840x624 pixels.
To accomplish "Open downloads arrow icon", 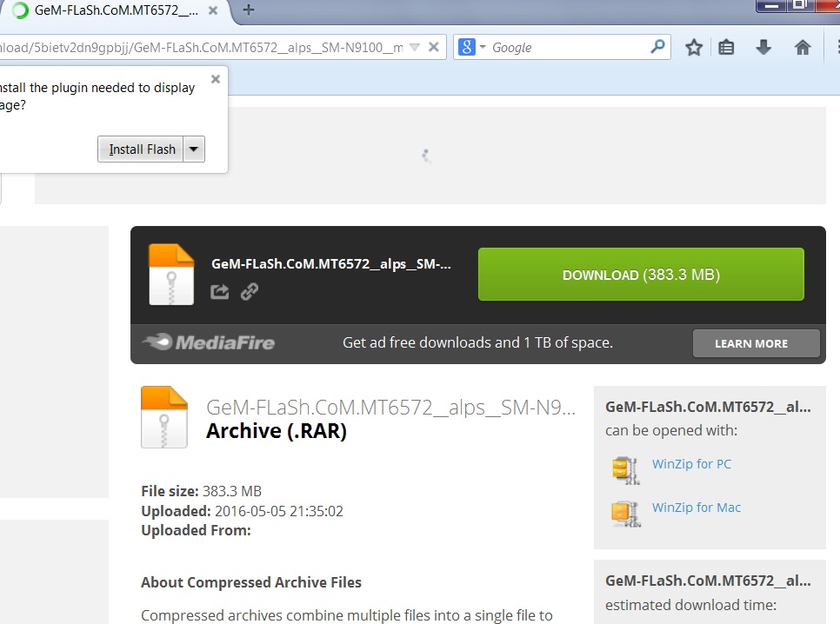I will click(x=763, y=48).
